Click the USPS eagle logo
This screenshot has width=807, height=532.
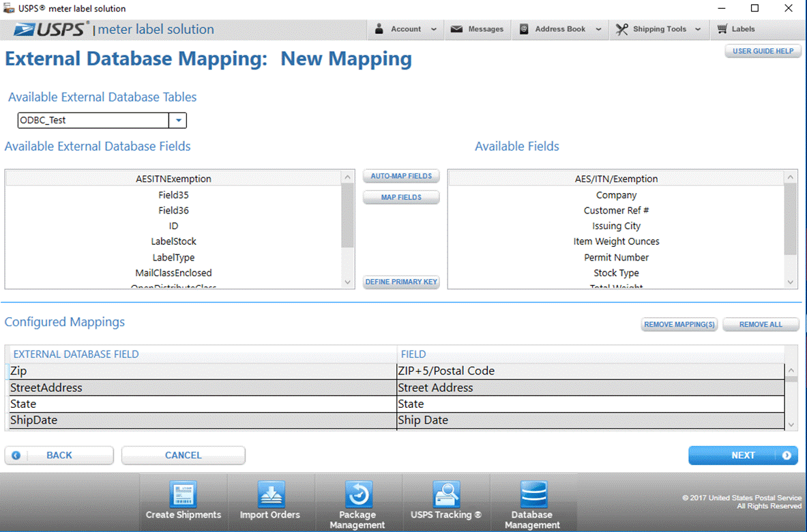tap(24, 29)
